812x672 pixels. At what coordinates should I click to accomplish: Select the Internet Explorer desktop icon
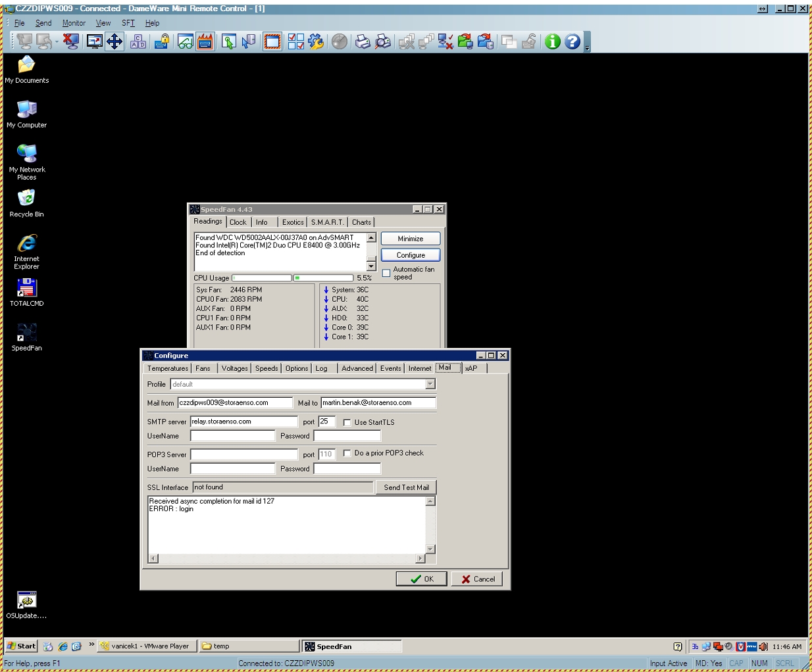tap(27, 252)
